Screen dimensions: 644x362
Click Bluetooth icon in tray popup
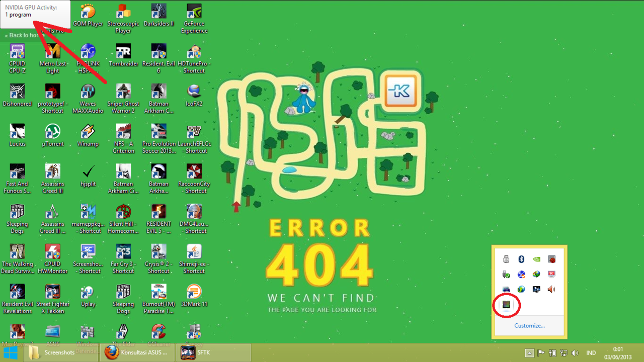[x=521, y=259]
